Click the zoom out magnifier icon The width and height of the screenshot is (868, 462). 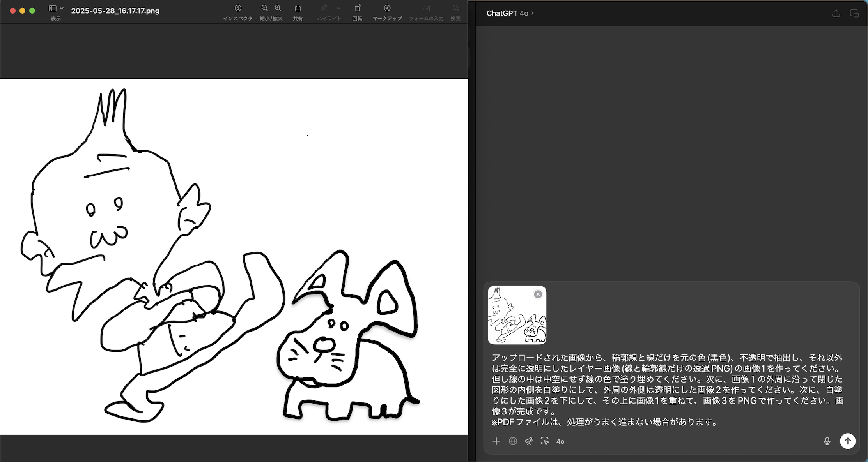265,8
